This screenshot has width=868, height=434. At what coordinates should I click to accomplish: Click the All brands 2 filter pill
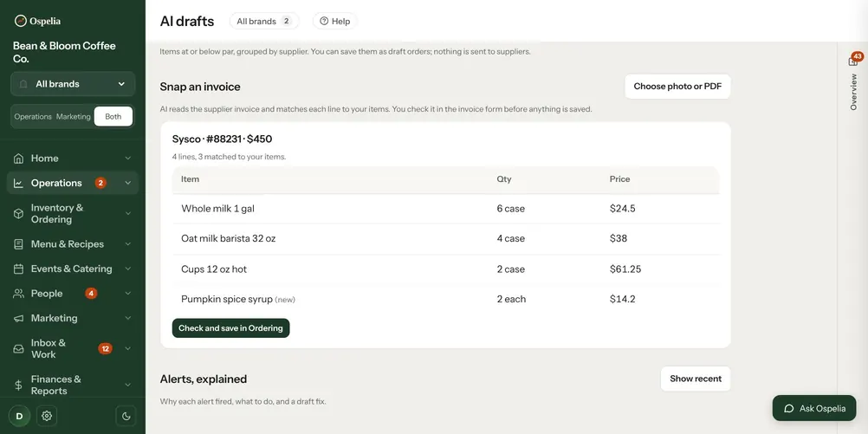click(x=264, y=21)
